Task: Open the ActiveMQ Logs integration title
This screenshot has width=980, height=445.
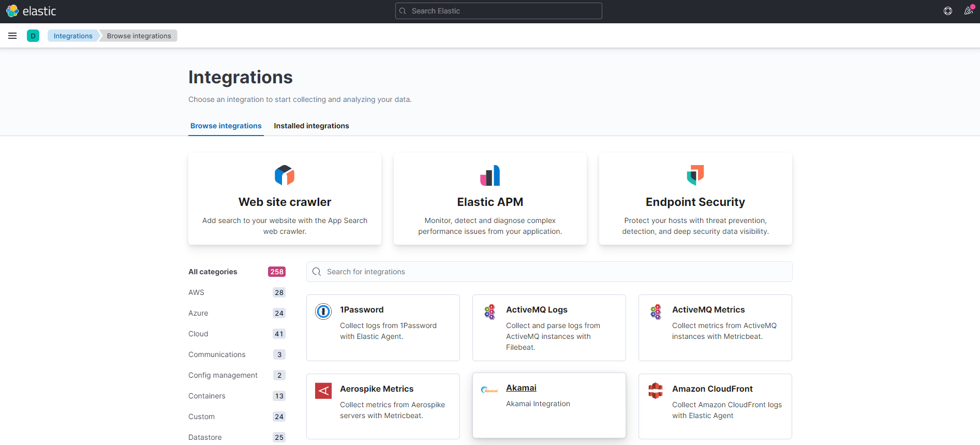Action: (x=537, y=309)
